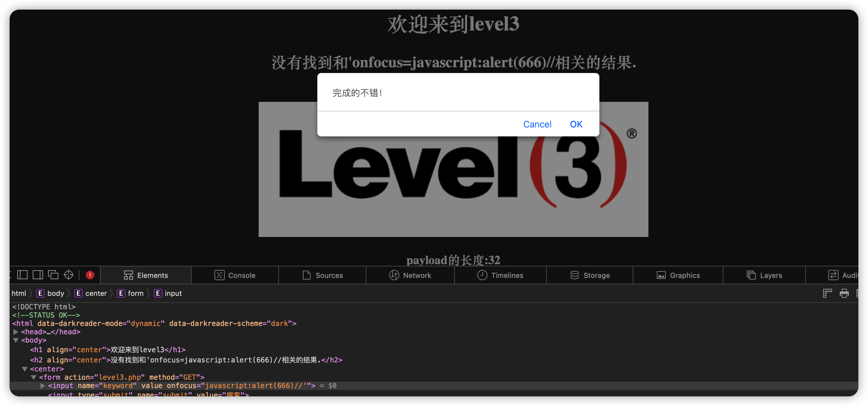Open the Audit tab

832,275
